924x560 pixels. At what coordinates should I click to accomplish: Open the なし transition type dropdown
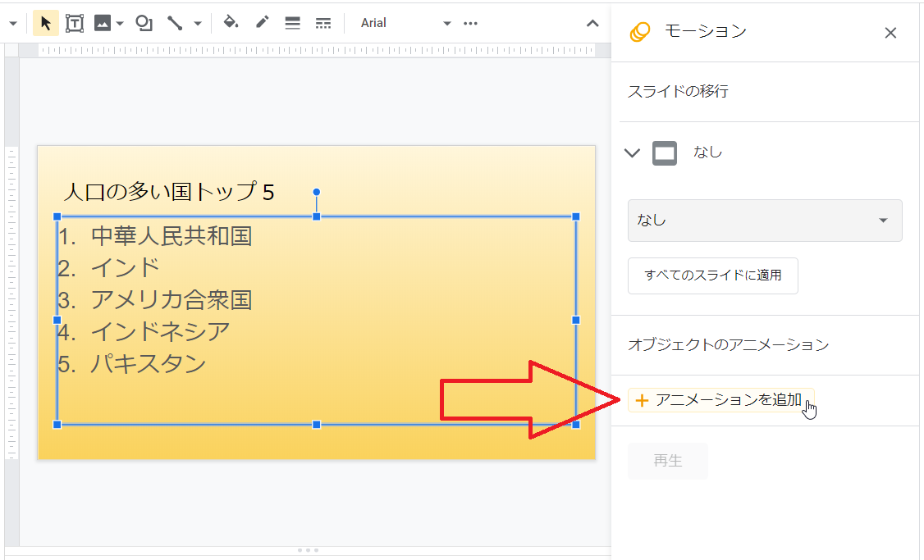point(765,221)
